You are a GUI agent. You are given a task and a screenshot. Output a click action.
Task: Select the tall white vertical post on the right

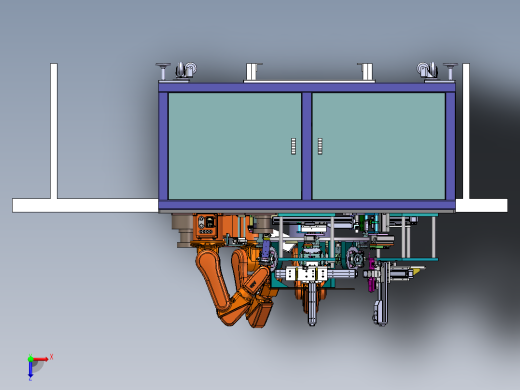[466, 131]
